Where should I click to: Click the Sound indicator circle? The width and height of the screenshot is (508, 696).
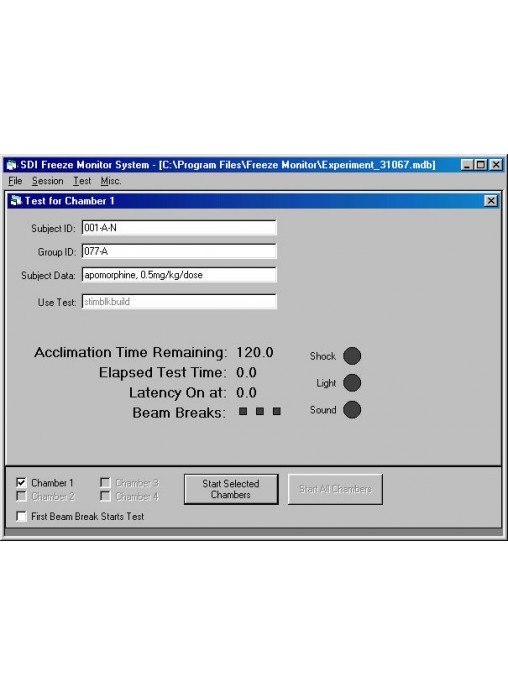tap(352, 410)
